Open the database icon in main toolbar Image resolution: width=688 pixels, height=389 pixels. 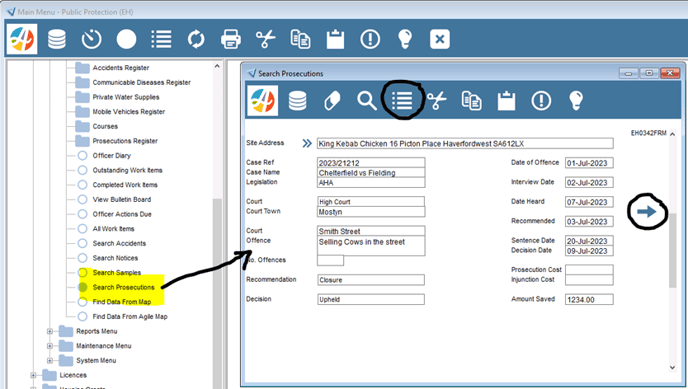pos(57,39)
